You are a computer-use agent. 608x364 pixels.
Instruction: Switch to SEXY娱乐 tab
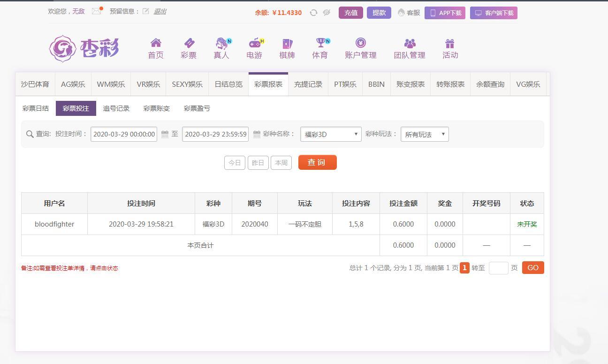point(187,84)
